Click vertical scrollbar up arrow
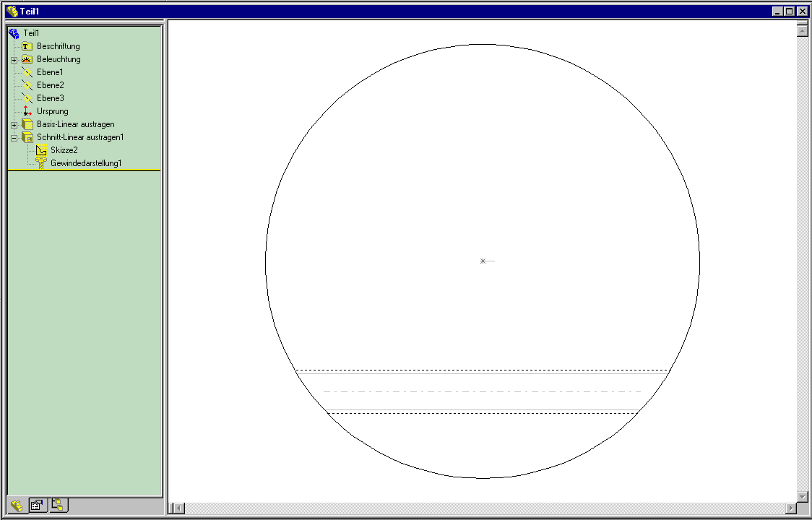 802,30
